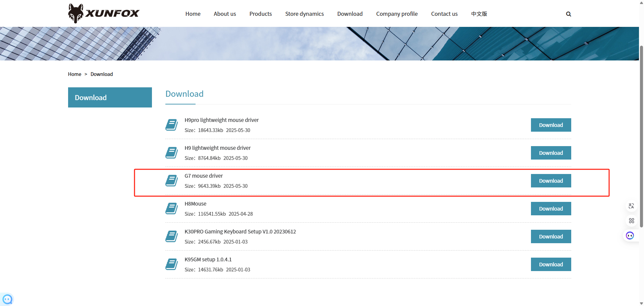Open the Products menu item
644x306 pixels.
pyautogui.click(x=261, y=14)
